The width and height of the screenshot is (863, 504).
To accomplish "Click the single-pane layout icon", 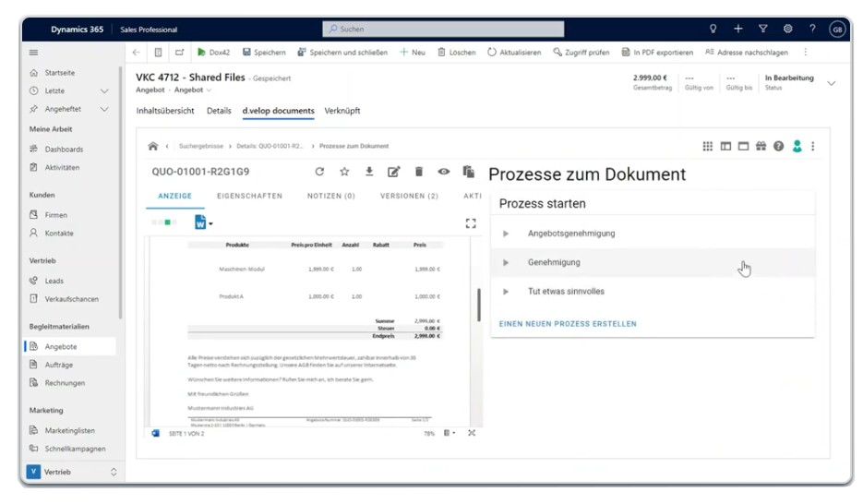I will [744, 146].
